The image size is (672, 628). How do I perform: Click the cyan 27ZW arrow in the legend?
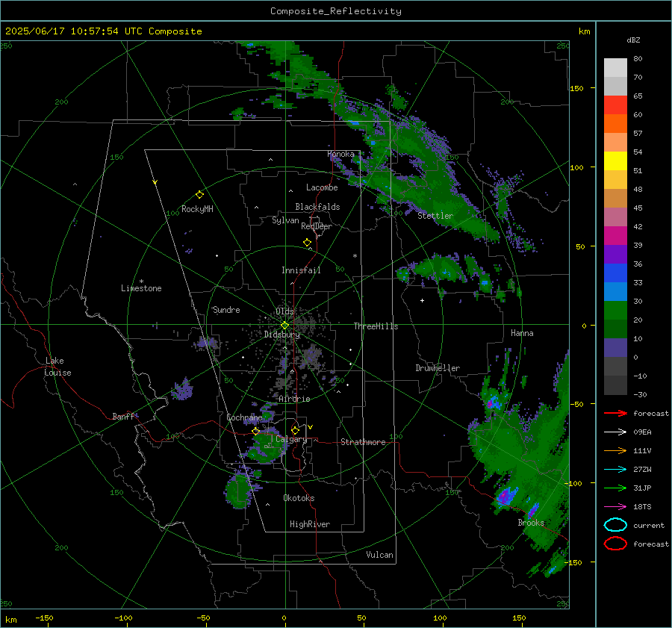click(615, 470)
